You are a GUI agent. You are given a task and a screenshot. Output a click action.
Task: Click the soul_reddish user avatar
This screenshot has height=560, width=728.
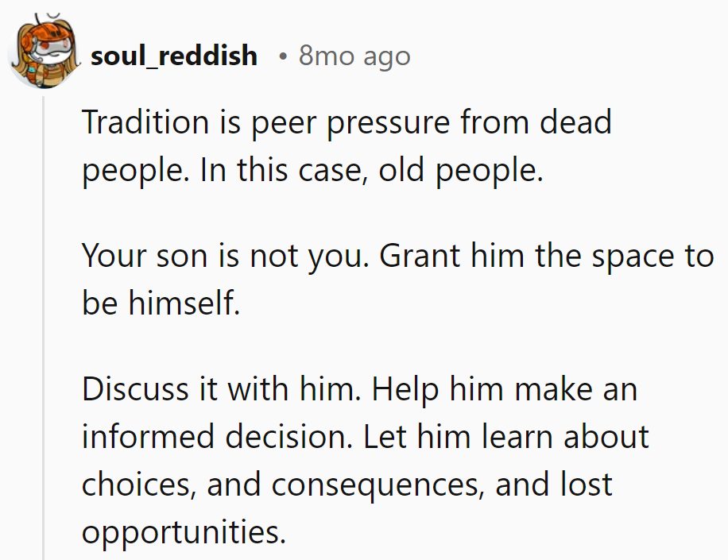(42, 54)
